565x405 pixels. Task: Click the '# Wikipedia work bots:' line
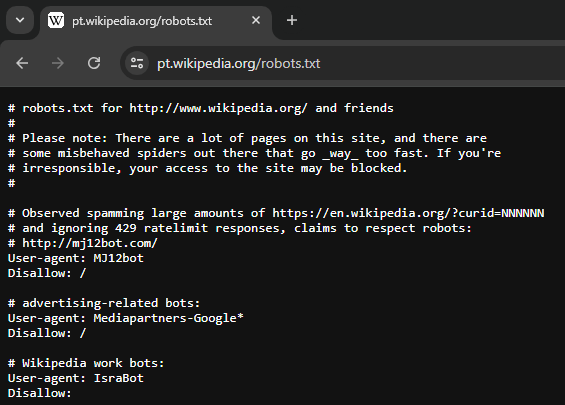(x=86, y=363)
